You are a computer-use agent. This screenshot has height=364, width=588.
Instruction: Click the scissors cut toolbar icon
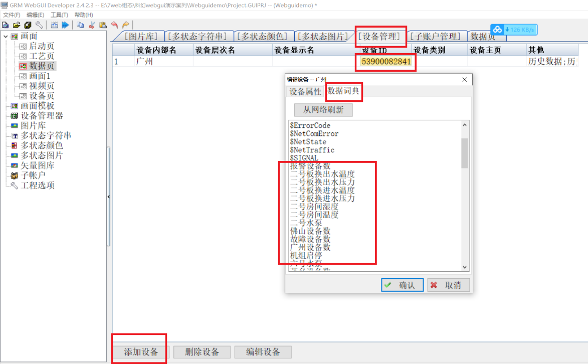tap(92, 25)
